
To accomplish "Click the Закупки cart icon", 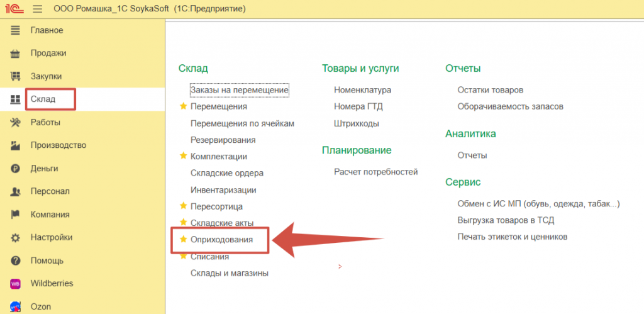I will (x=16, y=77).
